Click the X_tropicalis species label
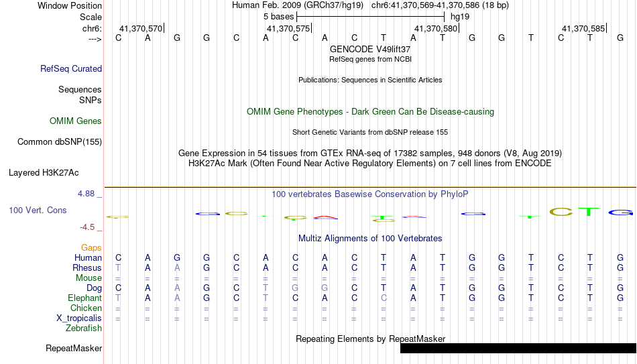This screenshot has width=637, height=364. pos(79,318)
